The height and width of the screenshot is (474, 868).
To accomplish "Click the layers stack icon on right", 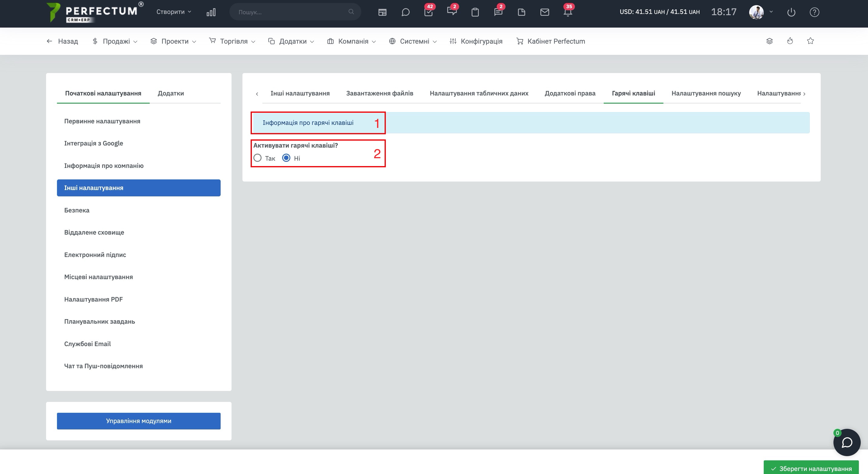I will (769, 41).
